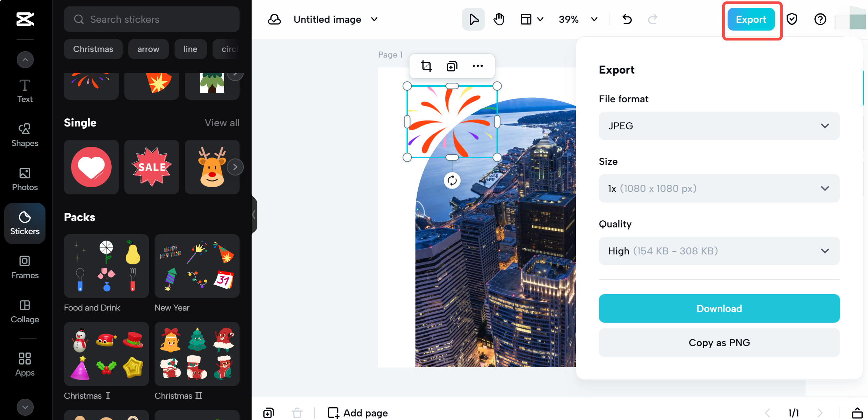Select the hand/pan tool

click(x=499, y=19)
